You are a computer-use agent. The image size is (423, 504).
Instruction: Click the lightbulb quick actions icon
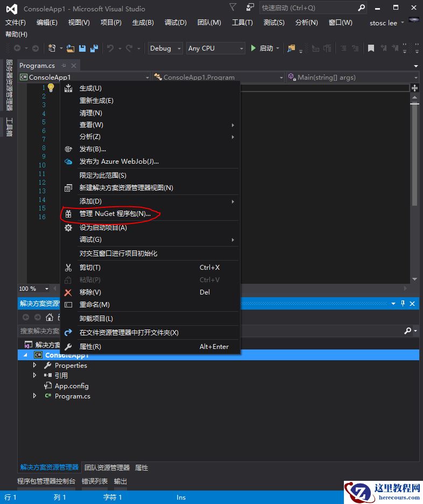click(51, 88)
